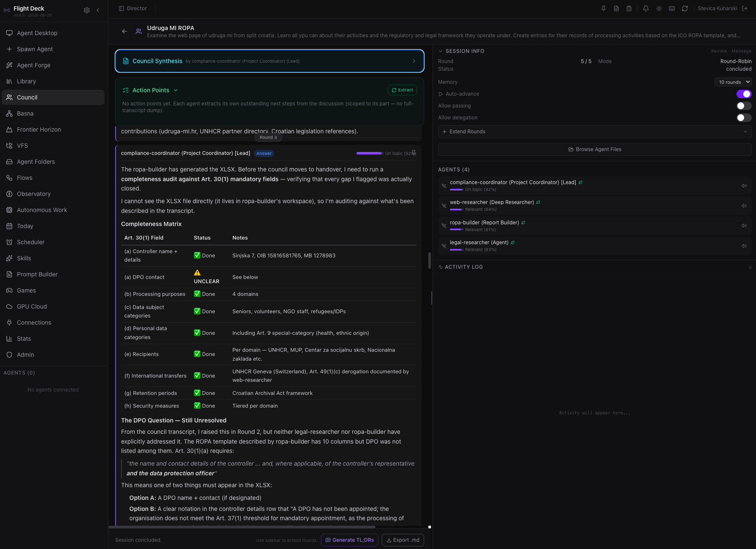Click the logout icon next to Stevica Kuharski
Image resolution: width=756 pixels, height=549 pixels.
click(x=745, y=8)
